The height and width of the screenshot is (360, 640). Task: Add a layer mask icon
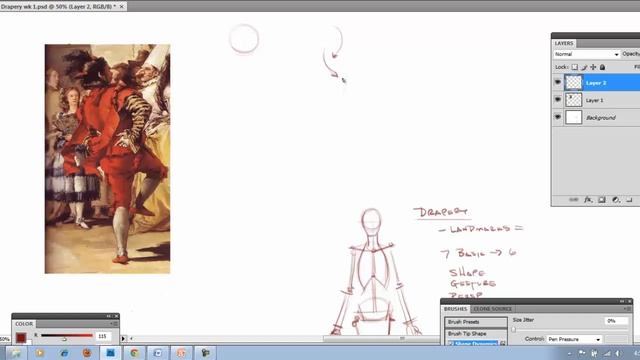602,200
